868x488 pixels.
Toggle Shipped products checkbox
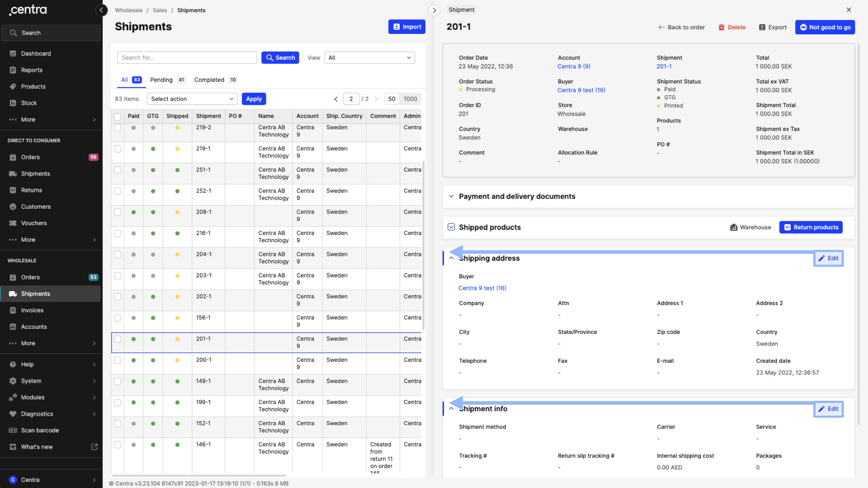(x=451, y=227)
